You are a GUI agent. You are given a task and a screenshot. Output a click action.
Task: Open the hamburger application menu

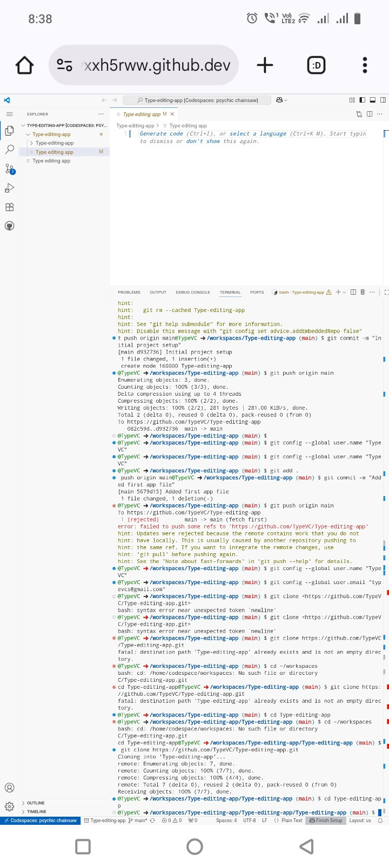9,114
